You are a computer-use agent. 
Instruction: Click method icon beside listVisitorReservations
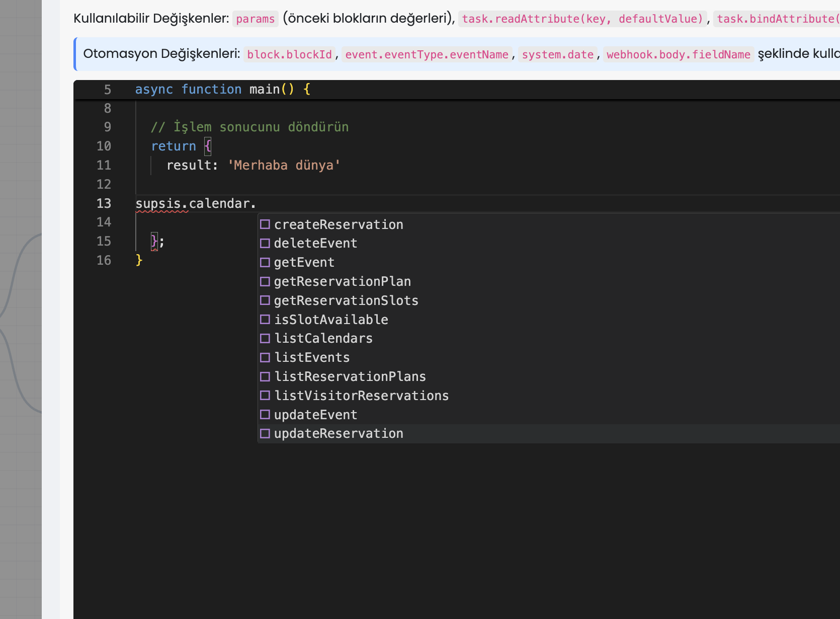click(x=265, y=396)
